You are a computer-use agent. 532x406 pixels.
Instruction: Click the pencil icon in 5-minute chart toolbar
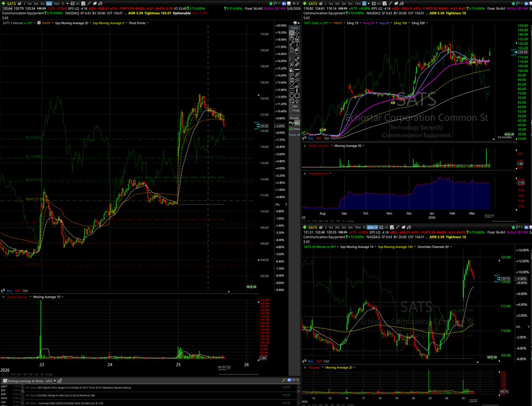89,4
